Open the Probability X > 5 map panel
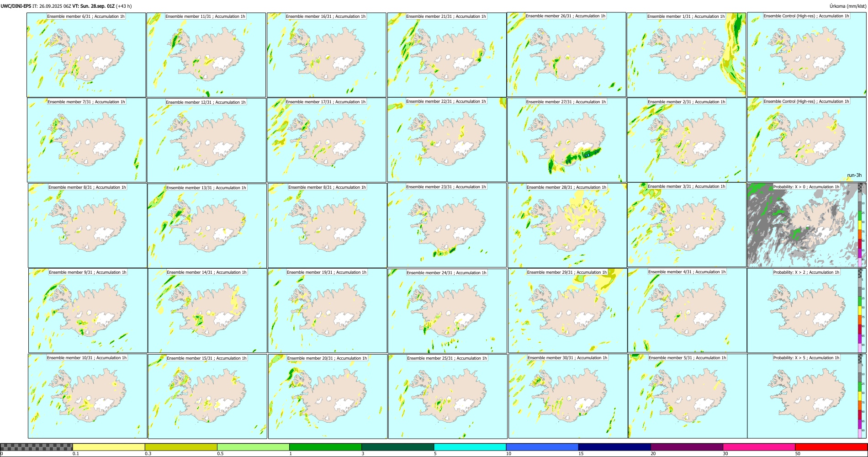 pos(807,396)
